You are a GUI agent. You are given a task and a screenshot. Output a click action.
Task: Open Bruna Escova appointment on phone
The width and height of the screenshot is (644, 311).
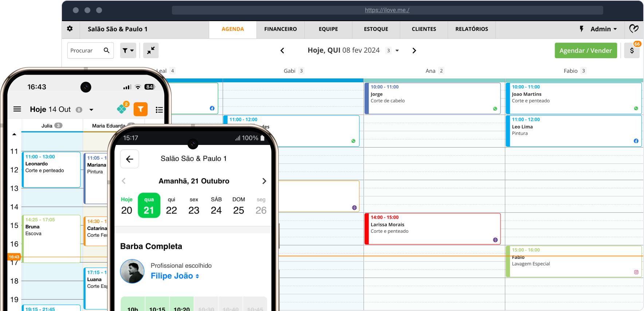[x=51, y=239]
